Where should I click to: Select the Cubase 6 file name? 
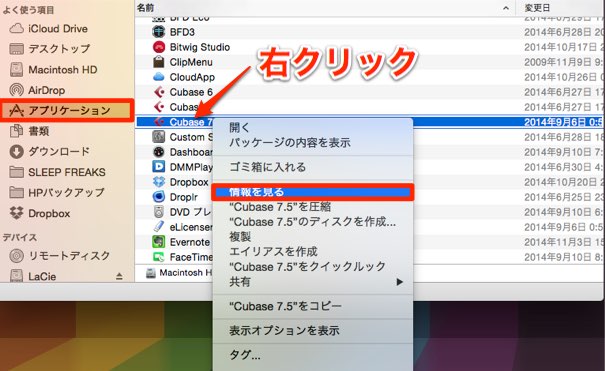[x=191, y=92]
